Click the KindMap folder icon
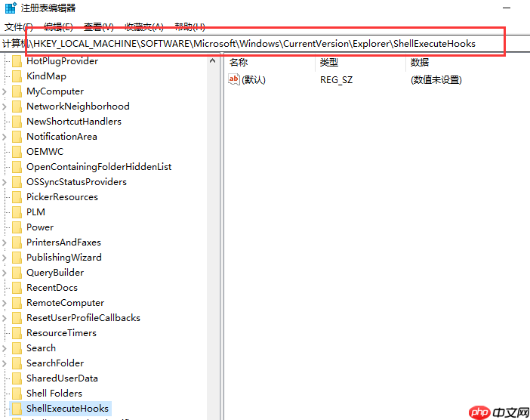Image resolution: width=530 pixels, height=420 pixels. [x=17, y=76]
